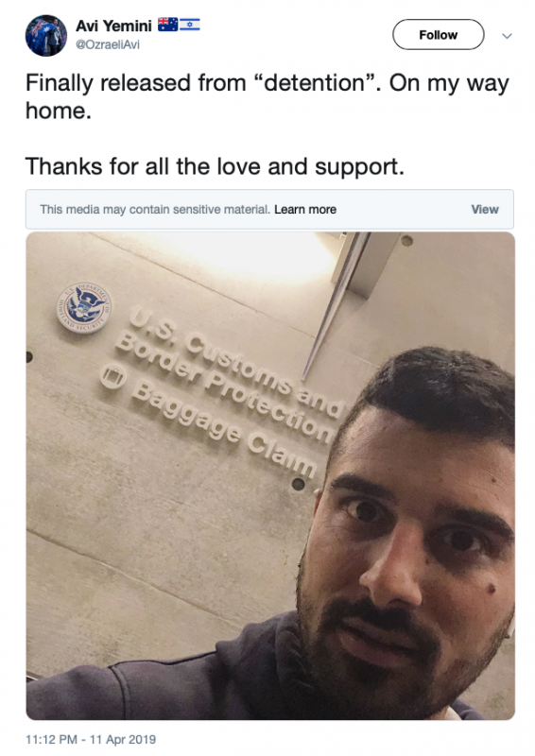Open the Learn more link

click(x=305, y=209)
